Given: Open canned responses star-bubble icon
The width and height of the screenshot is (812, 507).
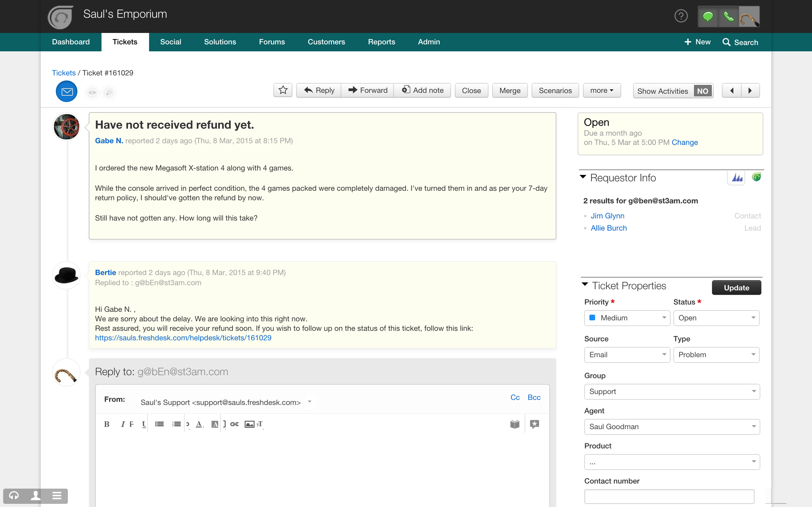Looking at the screenshot, I should (534, 424).
